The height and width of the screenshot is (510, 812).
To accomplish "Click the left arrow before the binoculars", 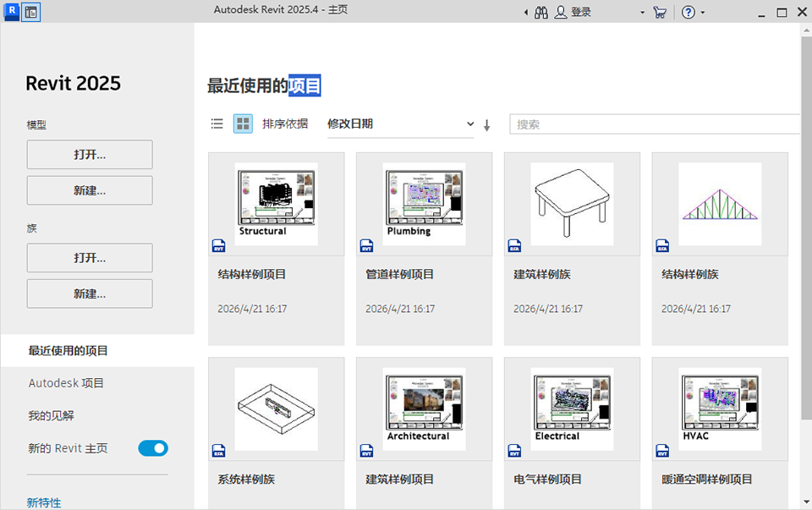I will pyautogui.click(x=526, y=13).
